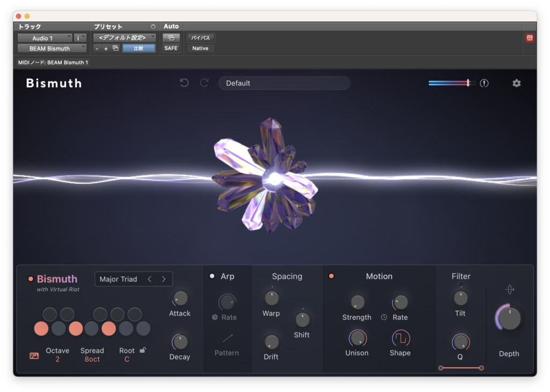Screen dimensions: 550x392
Task: Click the red target icon in header
Action: pyautogui.click(x=529, y=38)
